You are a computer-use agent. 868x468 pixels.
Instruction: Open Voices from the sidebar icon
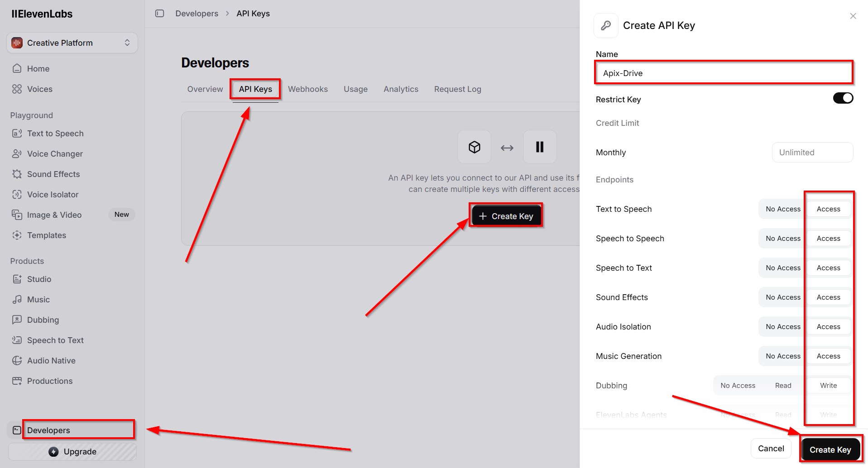17,89
